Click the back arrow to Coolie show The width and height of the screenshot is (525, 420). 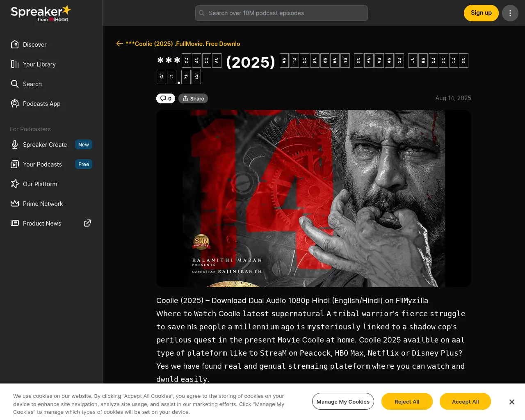(x=120, y=43)
